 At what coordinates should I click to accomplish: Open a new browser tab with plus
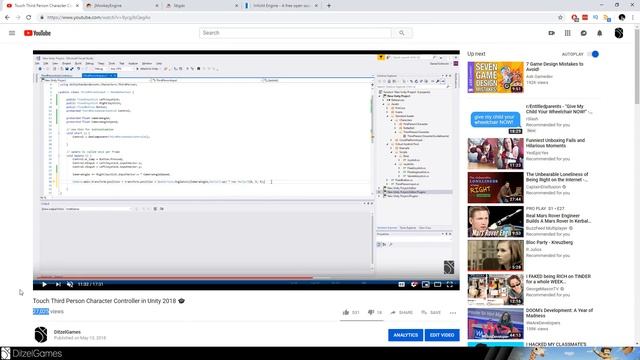[329, 6]
